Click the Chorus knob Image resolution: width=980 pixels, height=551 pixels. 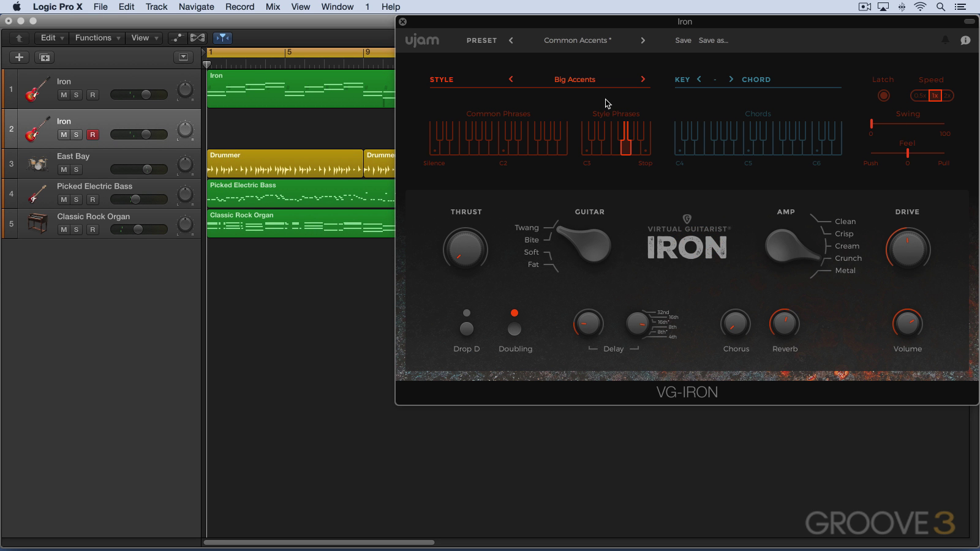(x=736, y=324)
